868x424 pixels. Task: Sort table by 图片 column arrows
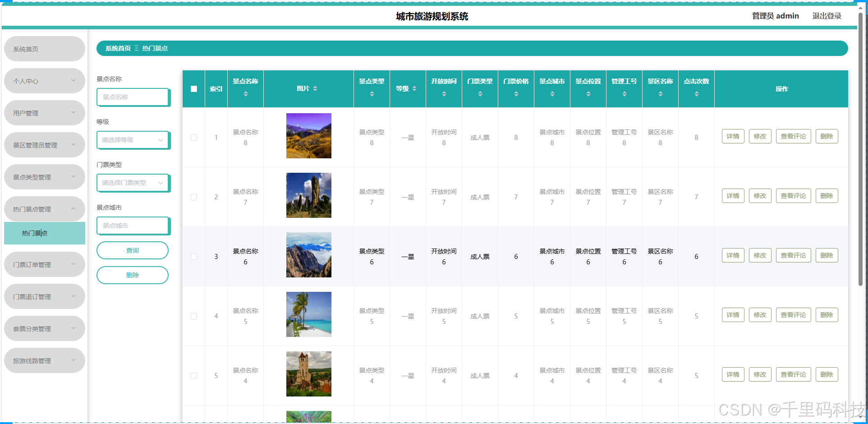pyautogui.click(x=315, y=88)
